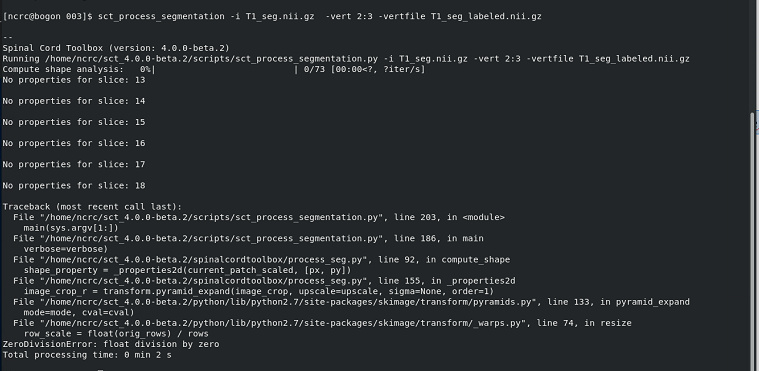Click 'main(sys.argv[1:])' traceback line

coord(71,228)
